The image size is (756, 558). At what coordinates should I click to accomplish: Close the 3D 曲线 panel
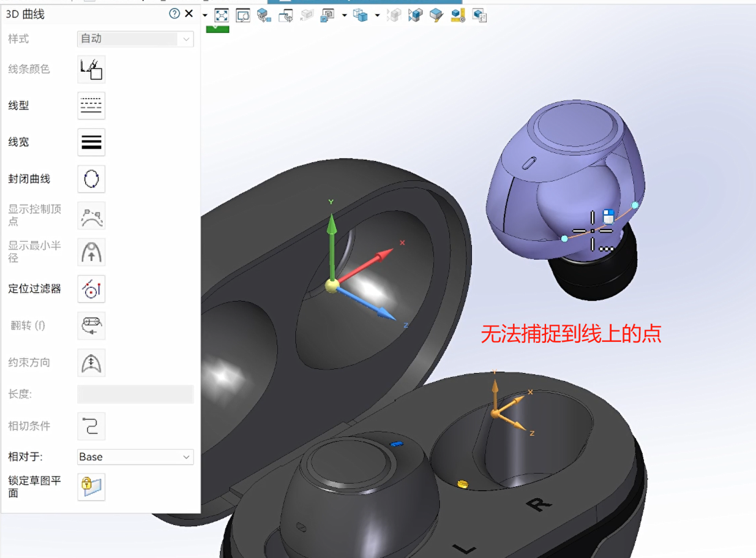point(189,13)
